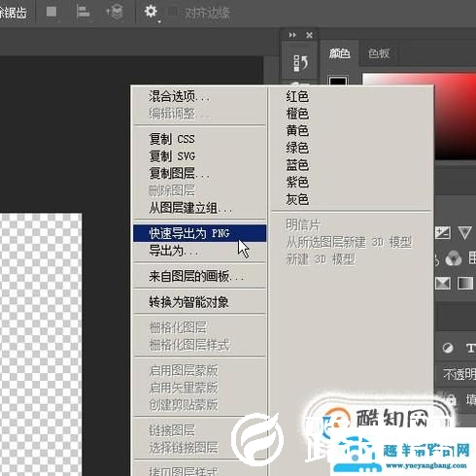This screenshot has width=476, height=476.
Task: Add a Gradient Map adjustment icon
Action: point(464,284)
